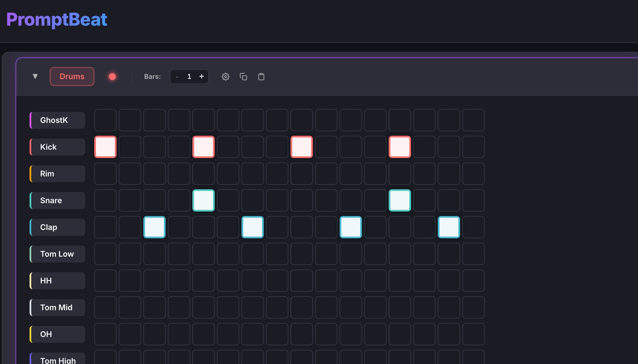Screen dimensions: 638x364
Task: Click the paste clipboard icon
Action: pos(261,77)
